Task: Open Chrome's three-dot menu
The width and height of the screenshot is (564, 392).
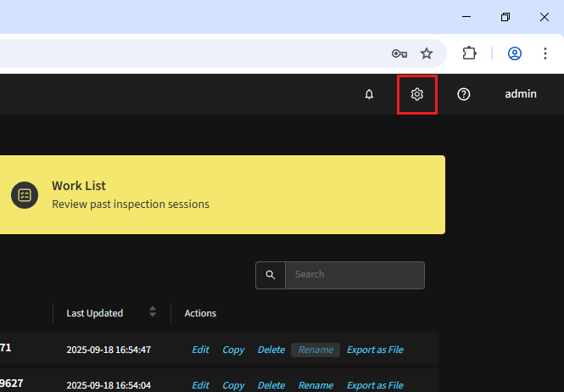Action: (545, 53)
